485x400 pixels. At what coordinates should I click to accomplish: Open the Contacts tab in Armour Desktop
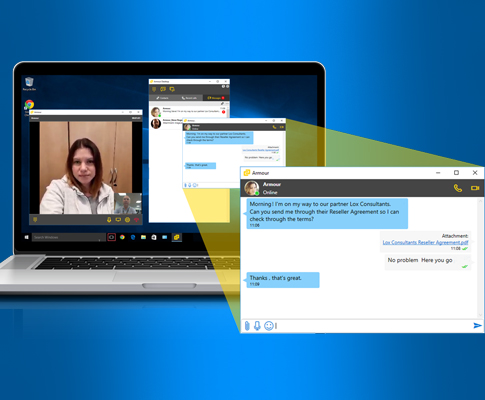pyautogui.click(x=162, y=98)
